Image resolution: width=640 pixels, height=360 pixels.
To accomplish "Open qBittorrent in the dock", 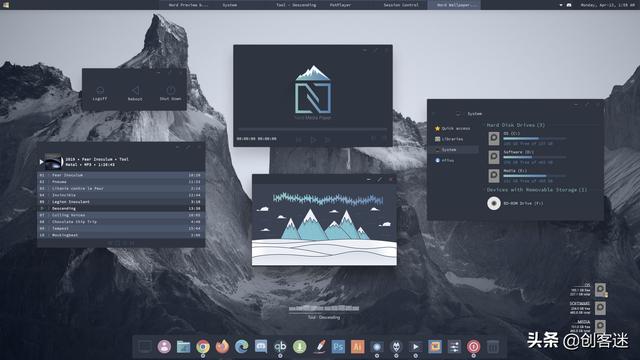I will click(x=280, y=347).
